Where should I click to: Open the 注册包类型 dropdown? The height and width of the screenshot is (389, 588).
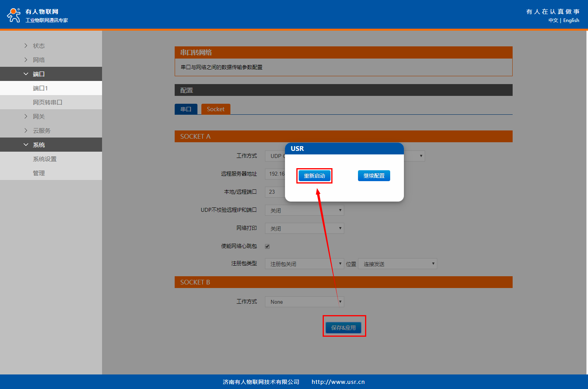coord(304,264)
